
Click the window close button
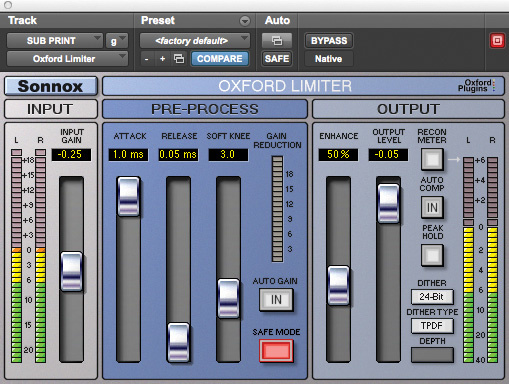(x=8, y=5)
